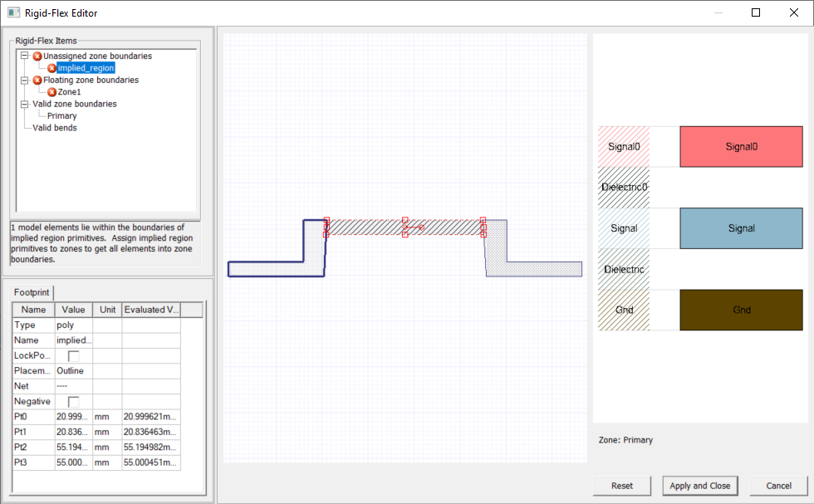Viewport: 814px width, 504px height.
Task: Click the Dielectric0 layer preview icon
Action: pos(623,187)
